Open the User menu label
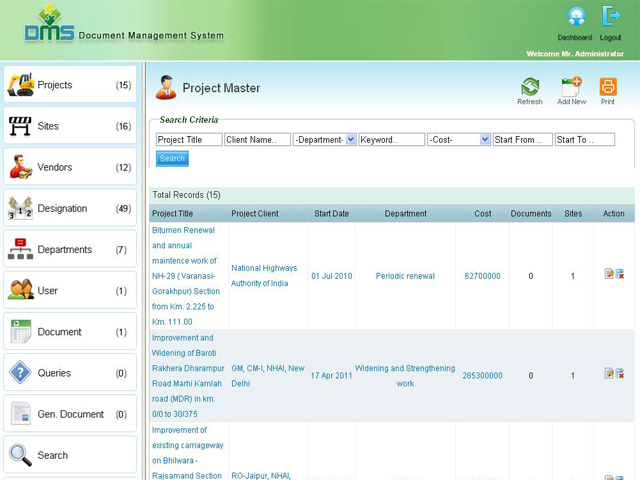Viewport: 640px width, 480px height. (47, 291)
